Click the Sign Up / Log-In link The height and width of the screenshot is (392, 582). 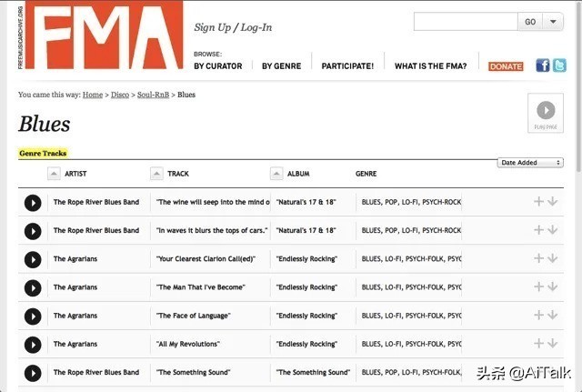pos(233,27)
